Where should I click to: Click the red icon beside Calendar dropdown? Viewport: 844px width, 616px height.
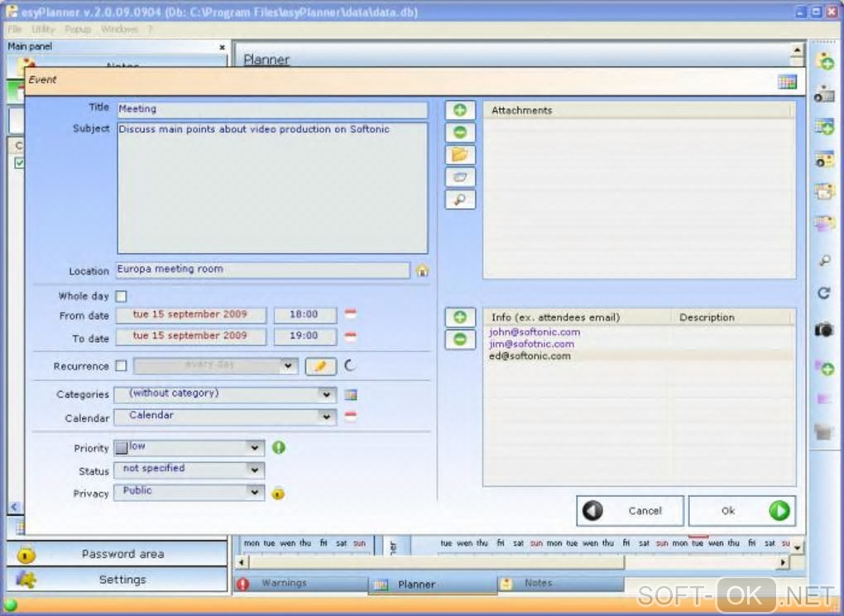350,417
